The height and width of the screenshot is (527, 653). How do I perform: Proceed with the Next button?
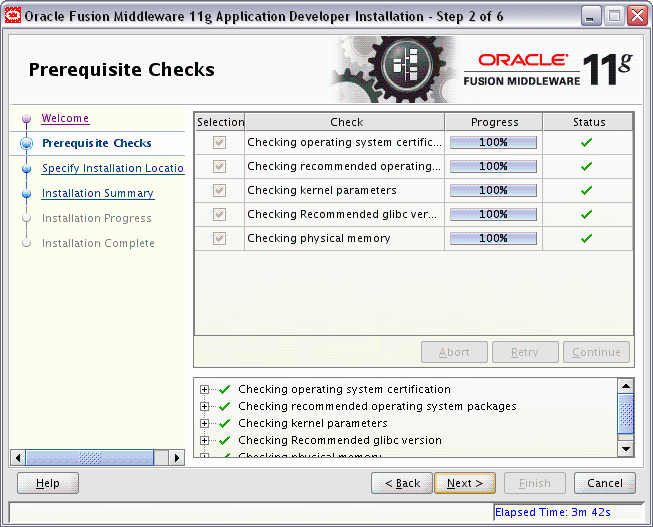point(465,483)
